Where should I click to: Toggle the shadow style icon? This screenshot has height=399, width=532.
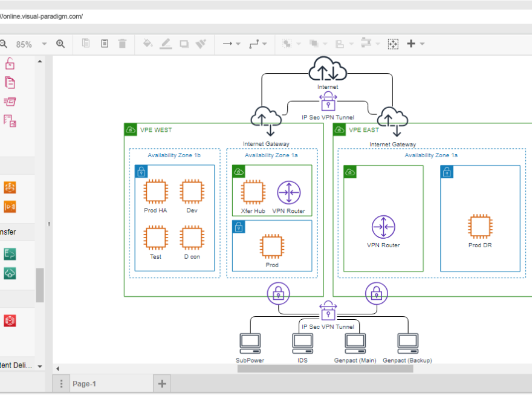point(183,44)
